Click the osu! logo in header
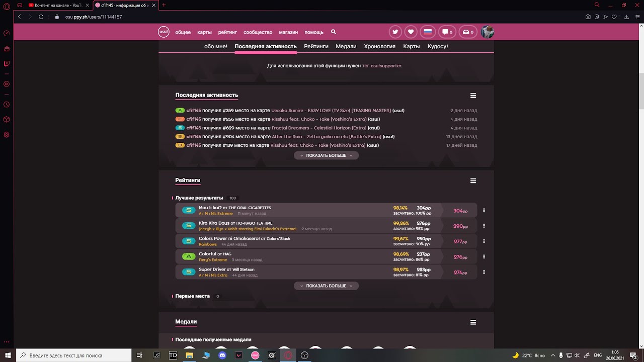The height and width of the screenshot is (362, 644). pos(164,31)
